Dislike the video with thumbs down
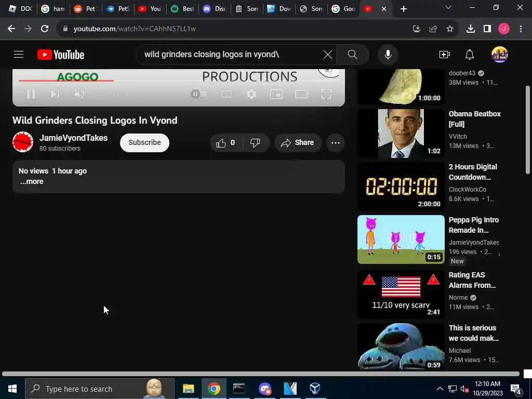532x399 pixels. pos(256,143)
